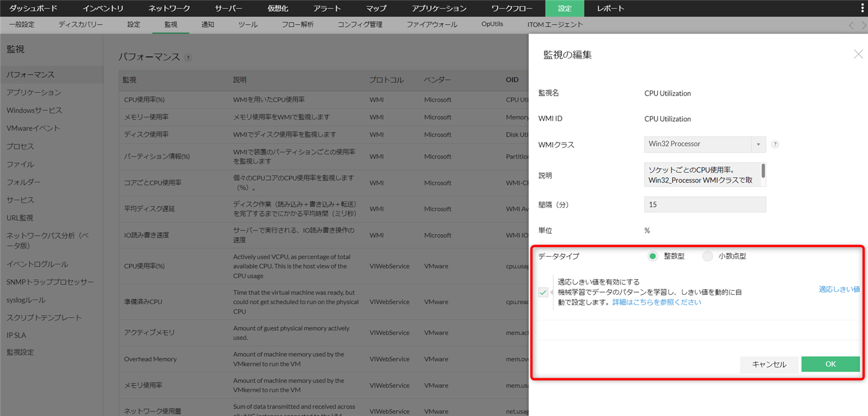Open the 設定 tab in top menu
868x416 pixels.
[x=564, y=8]
